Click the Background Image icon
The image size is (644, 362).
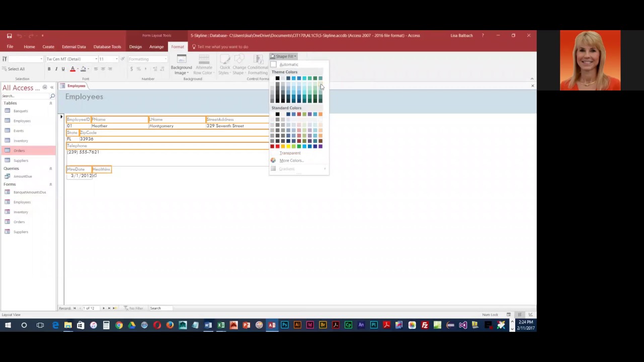[x=181, y=59]
